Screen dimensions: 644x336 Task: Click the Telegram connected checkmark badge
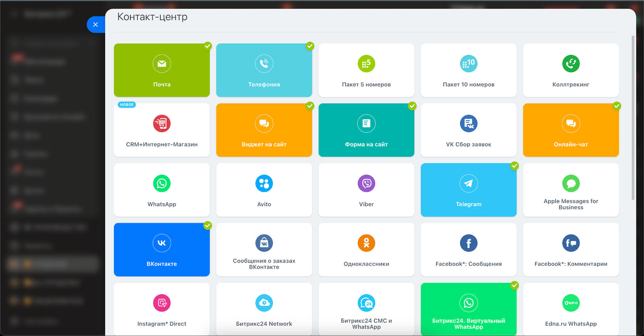point(514,166)
